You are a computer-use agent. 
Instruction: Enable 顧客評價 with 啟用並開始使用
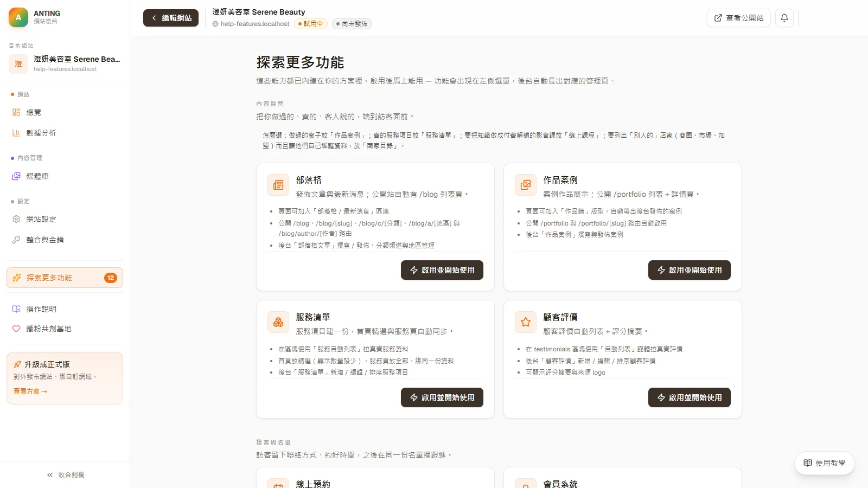tap(690, 397)
